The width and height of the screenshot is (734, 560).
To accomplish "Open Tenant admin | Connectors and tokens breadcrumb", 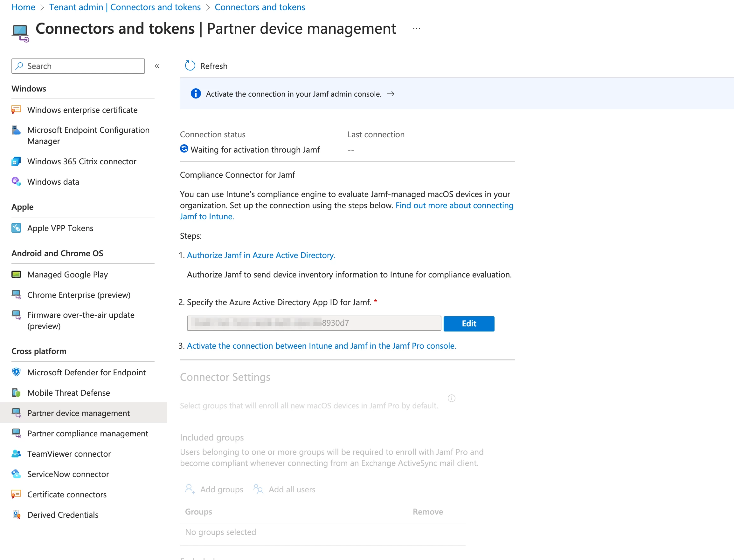I will [x=125, y=7].
